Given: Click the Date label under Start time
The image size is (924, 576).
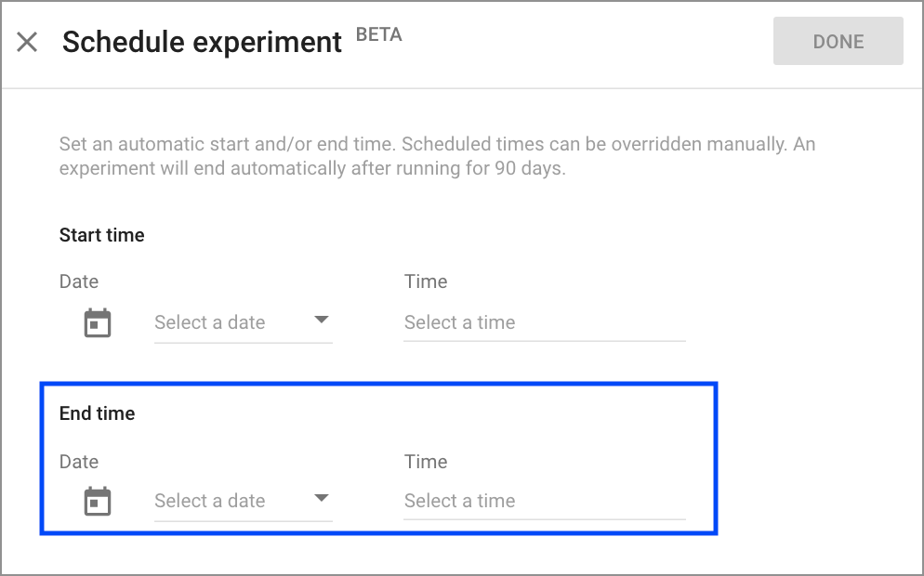Looking at the screenshot, I should tap(79, 281).
